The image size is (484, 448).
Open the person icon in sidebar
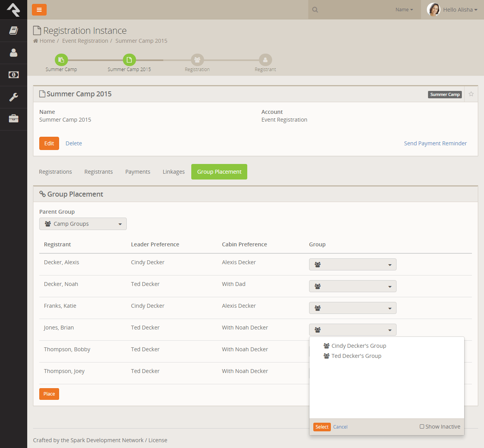pyautogui.click(x=14, y=53)
